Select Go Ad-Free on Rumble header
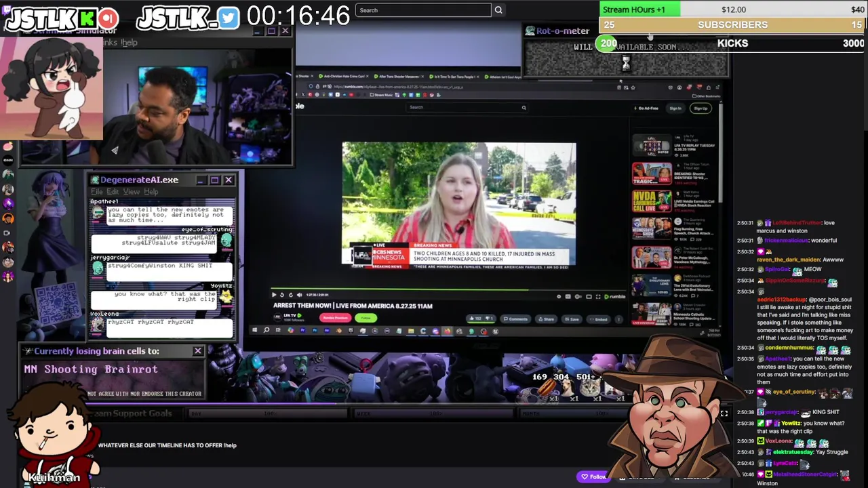The height and width of the screenshot is (488, 868). (x=647, y=108)
